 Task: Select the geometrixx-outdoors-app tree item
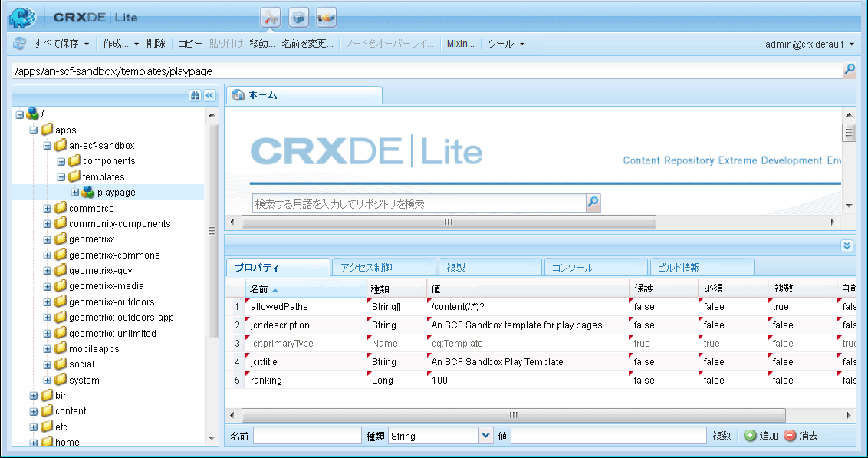pos(121,318)
